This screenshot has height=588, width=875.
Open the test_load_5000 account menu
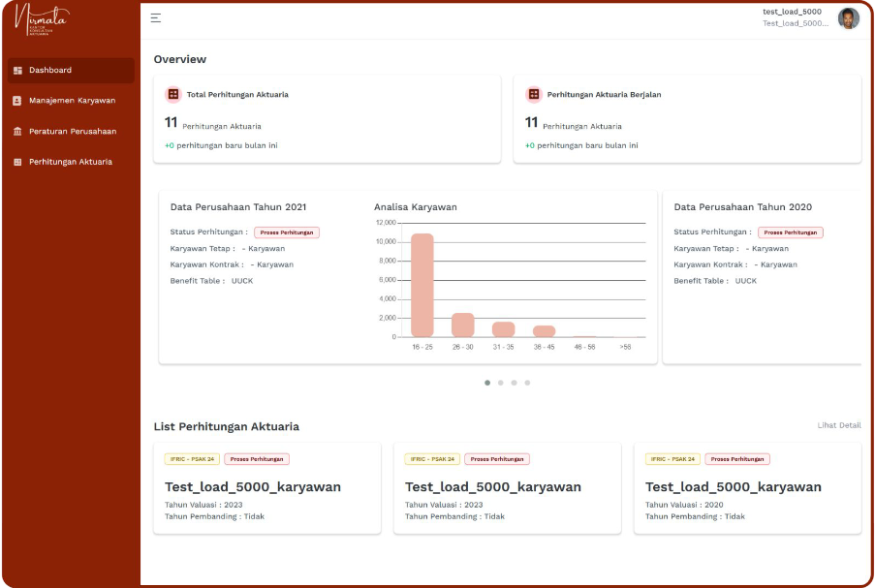point(795,17)
